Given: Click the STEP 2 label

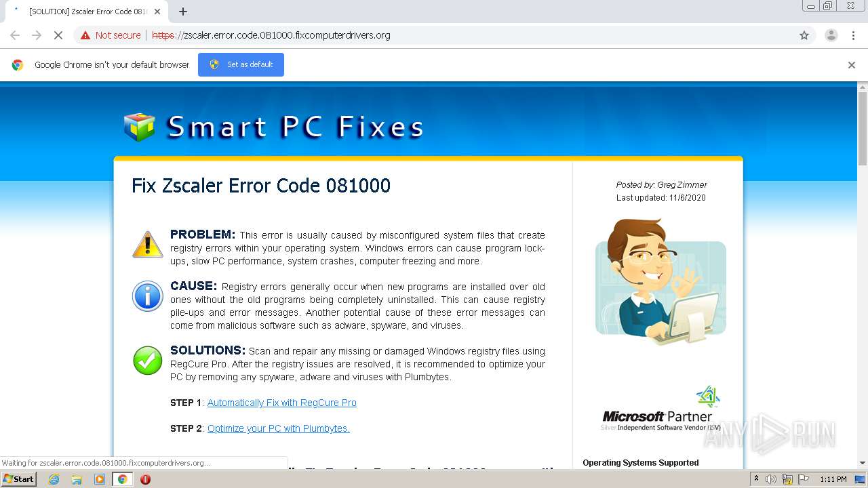Looking at the screenshot, I should pos(186,428).
